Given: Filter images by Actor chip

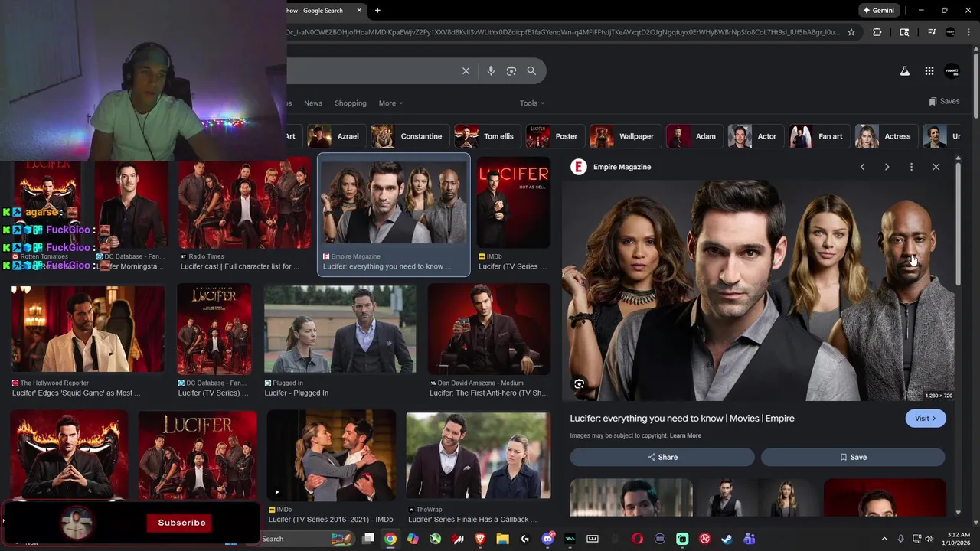Looking at the screenshot, I should tap(755, 136).
